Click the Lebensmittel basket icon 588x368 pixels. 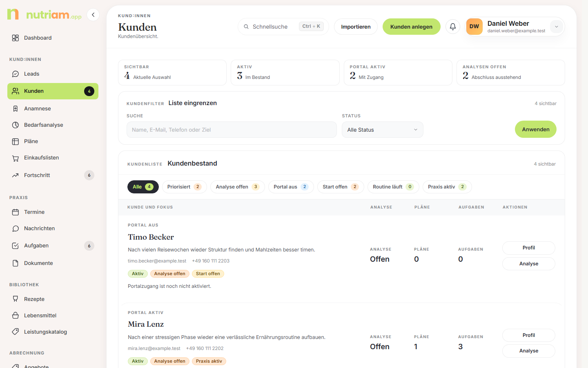point(16,316)
